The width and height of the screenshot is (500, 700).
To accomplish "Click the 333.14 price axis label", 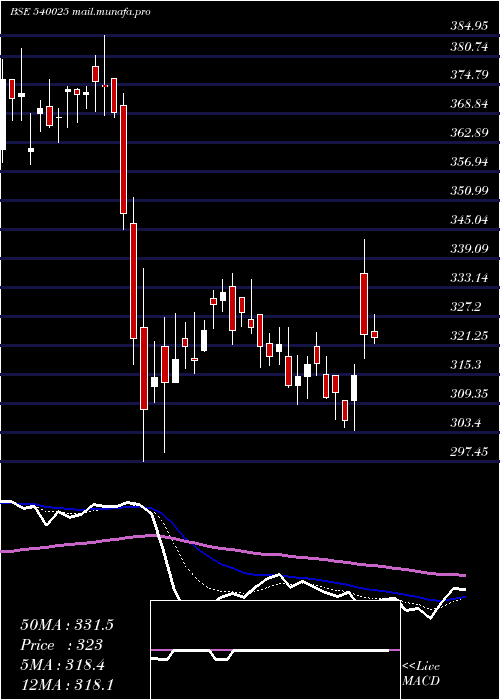I will 468,278.
